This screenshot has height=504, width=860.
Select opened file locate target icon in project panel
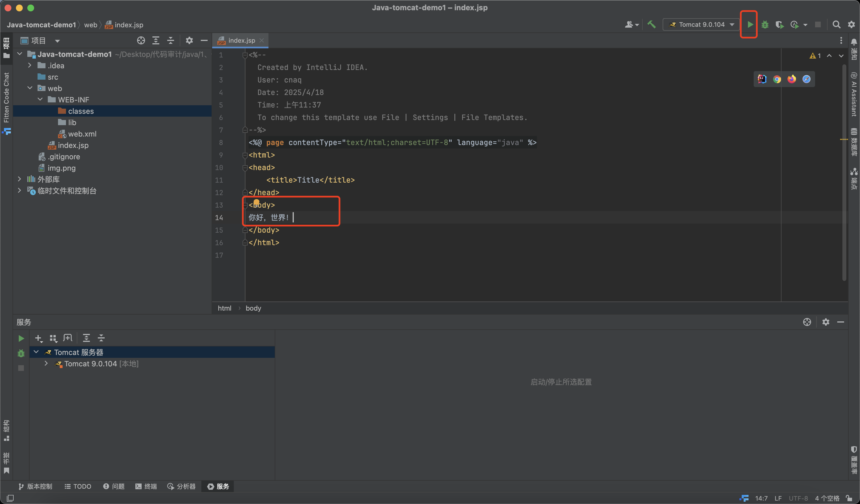(141, 41)
